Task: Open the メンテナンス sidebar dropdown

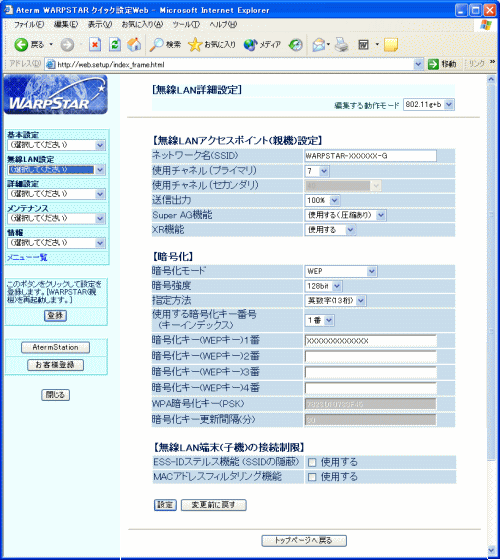Action: pyautogui.click(x=56, y=218)
